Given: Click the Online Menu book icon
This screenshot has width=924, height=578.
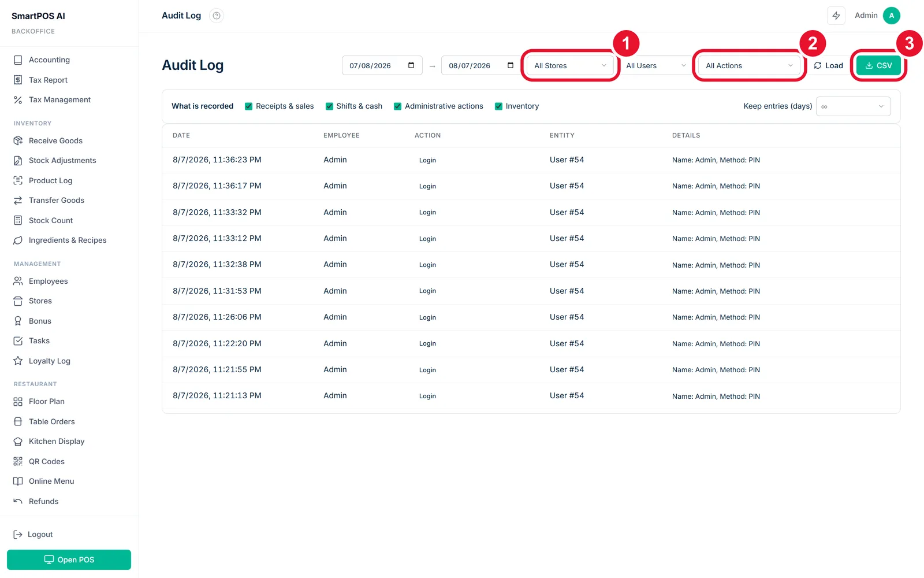Looking at the screenshot, I should pos(18,481).
